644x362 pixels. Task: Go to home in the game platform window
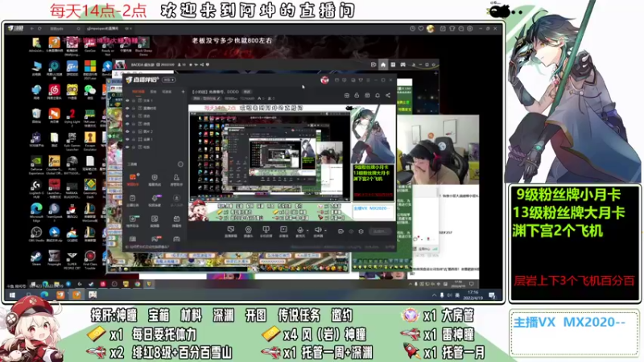coord(383,65)
